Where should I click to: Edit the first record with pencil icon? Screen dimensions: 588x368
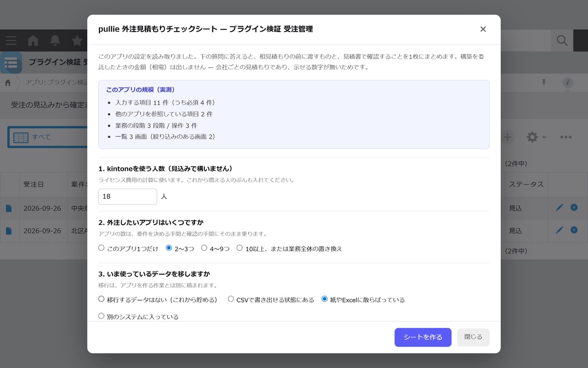(x=559, y=208)
